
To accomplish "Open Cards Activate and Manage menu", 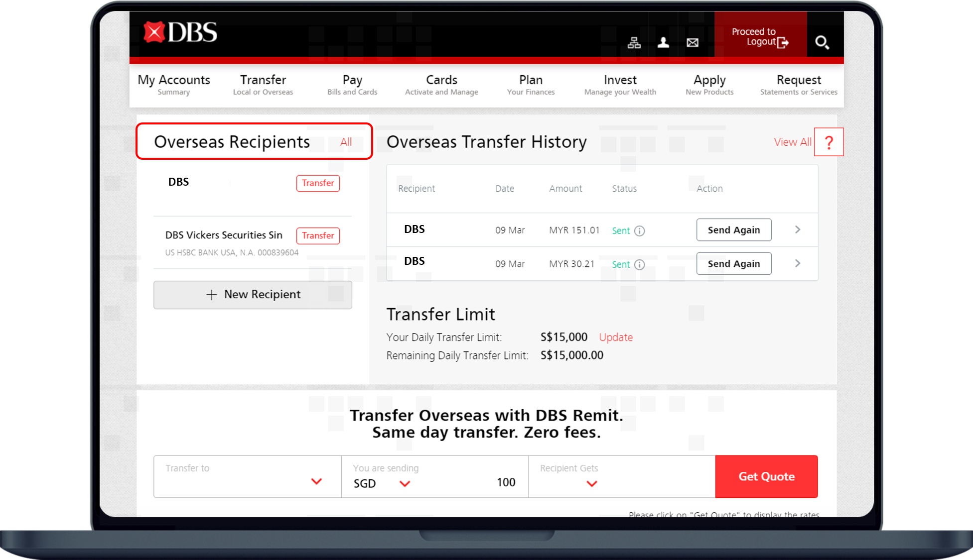I will (441, 85).
